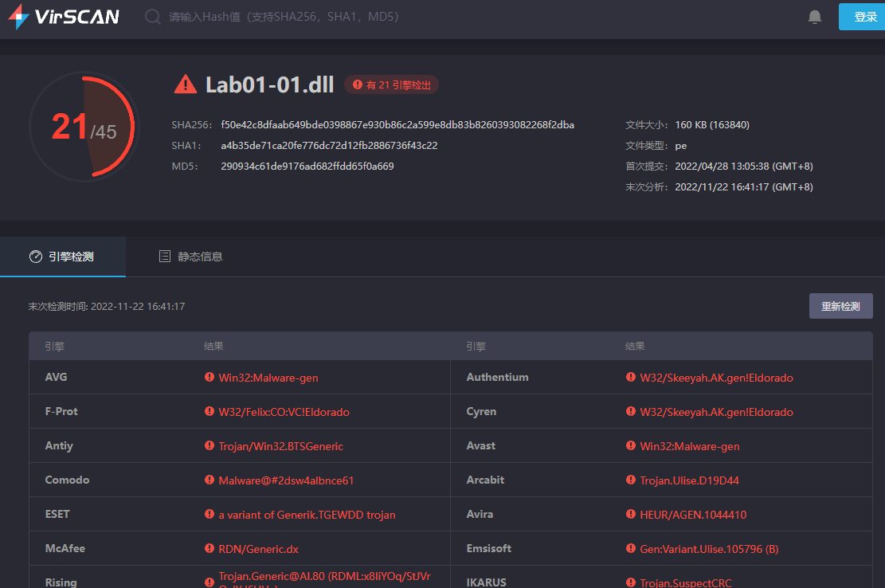
Task: Click the result W32/Felix:CO:VC!Eldorado
Action: (284, 412)
